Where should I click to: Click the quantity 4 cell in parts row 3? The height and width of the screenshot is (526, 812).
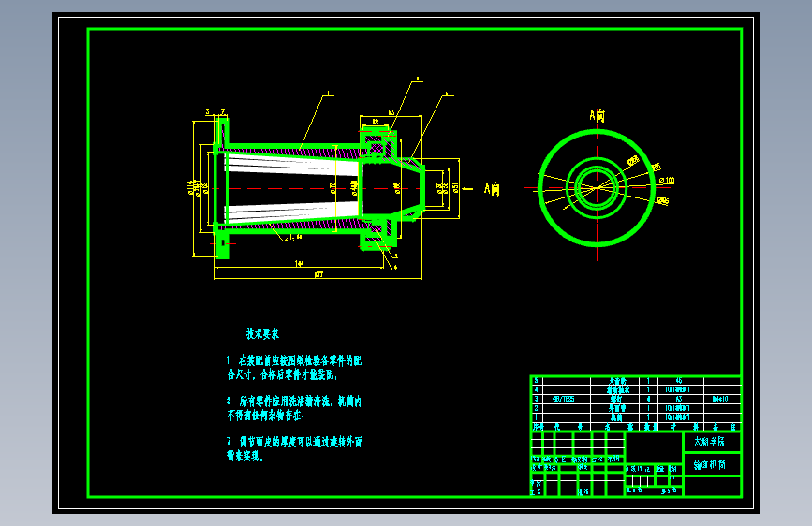(648, 399)
